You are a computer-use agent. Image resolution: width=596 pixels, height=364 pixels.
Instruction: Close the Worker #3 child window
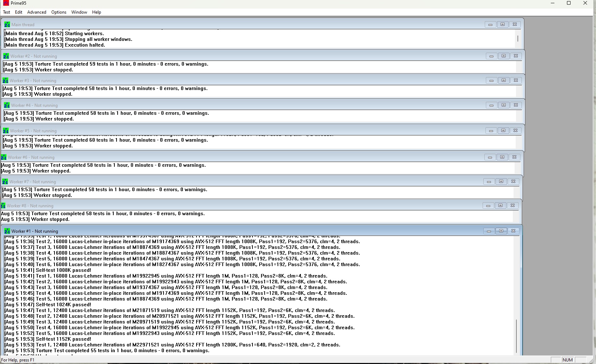(x=516, y=80)
